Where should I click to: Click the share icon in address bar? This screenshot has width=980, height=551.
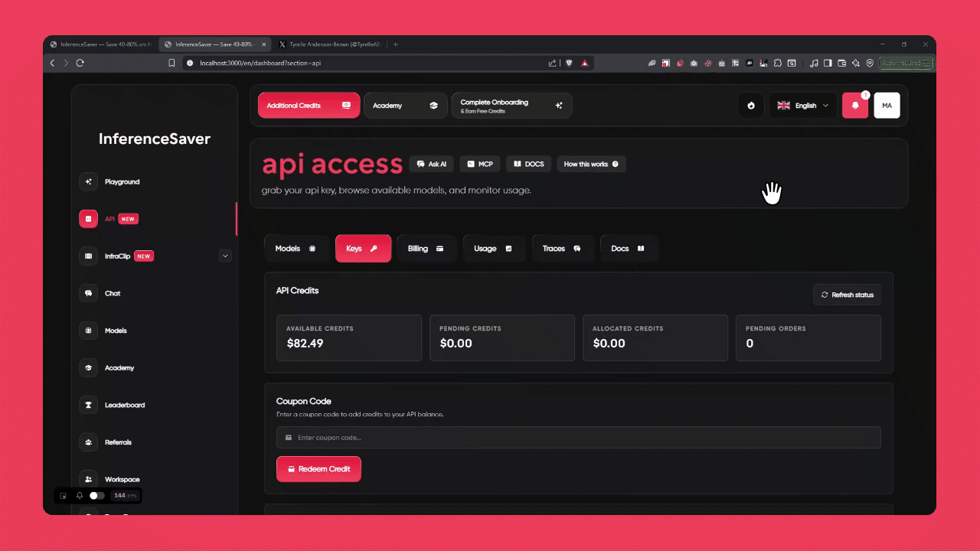552,63
